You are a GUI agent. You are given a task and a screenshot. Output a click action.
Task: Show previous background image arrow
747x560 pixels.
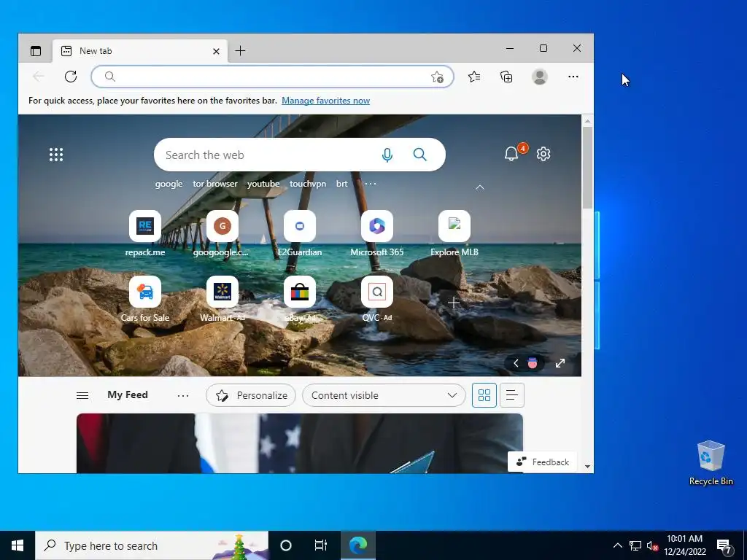516,363
